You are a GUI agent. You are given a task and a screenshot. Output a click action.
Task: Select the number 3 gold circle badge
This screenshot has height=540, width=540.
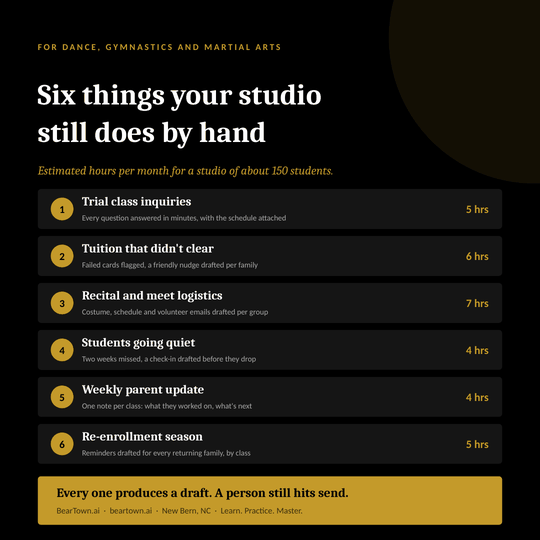tap(62, 303)
